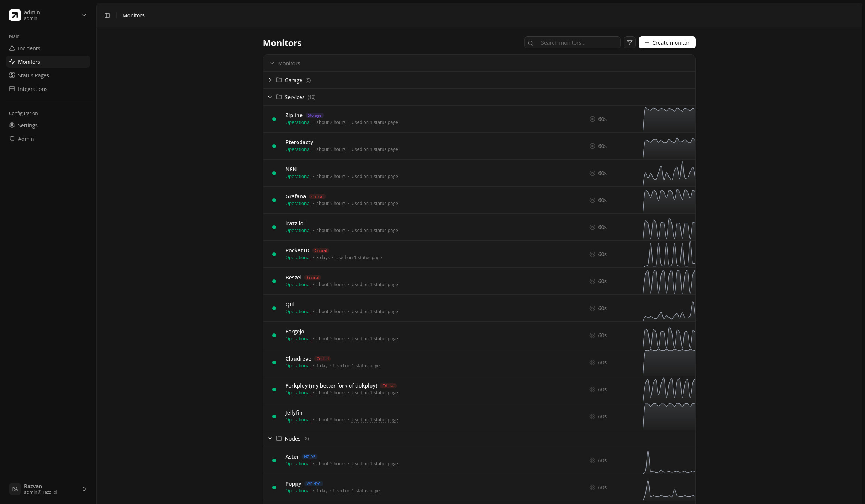Viewport: 865px width, 504px height.
Task: Go to Incidents in sidebar
Action: 48,48
